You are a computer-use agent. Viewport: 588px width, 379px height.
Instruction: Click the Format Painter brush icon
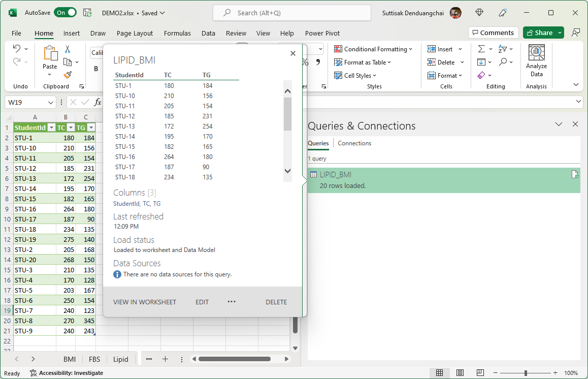pyautogui.click(x=68, y=75)
